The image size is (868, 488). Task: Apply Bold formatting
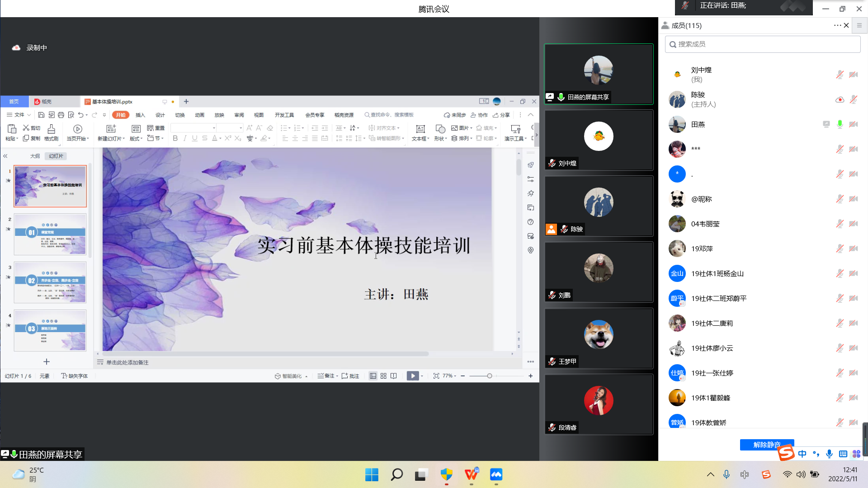click(175, 138)
